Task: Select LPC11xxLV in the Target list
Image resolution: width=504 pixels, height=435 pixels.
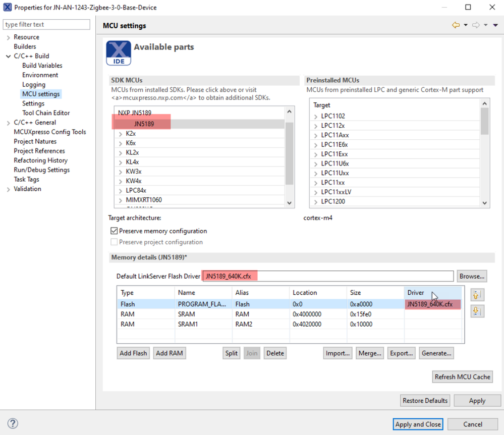Action: [336, 192]
